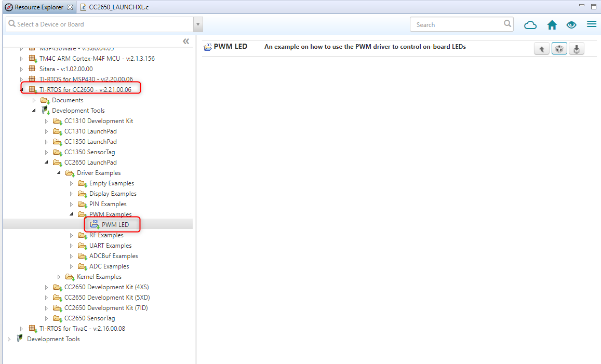Viewport: 601px width, 364px height.
Task: Click the TM4C ARM Cortex-M4F package icon
Action: [x=33, y=59]
